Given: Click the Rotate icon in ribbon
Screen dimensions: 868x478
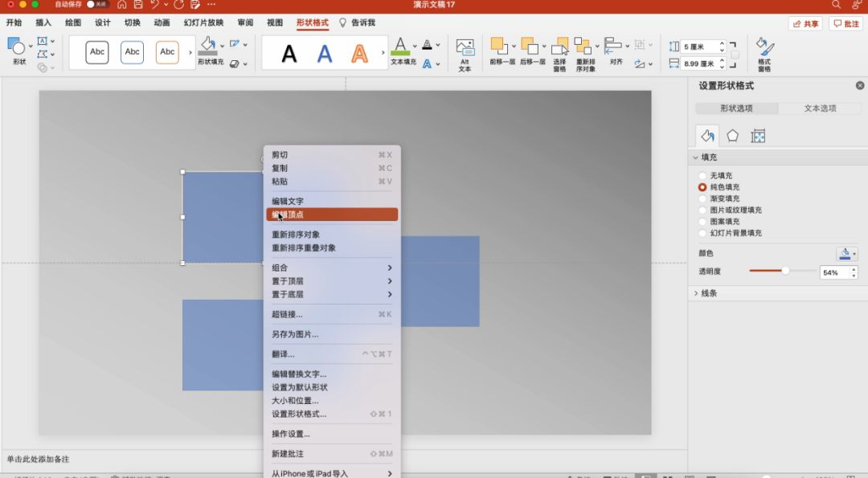Looking at the screenshot, I should coord(640,63).
